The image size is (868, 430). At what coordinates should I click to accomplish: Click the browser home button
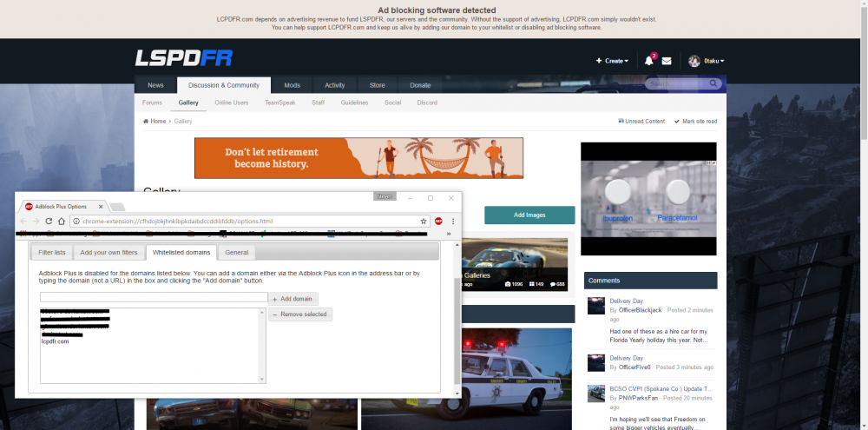tap(62, 222)
